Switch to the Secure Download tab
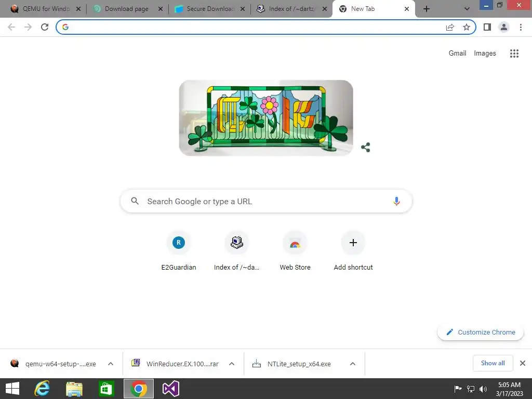Viewport: 532px width, 399px height. [x=210, y=9]
